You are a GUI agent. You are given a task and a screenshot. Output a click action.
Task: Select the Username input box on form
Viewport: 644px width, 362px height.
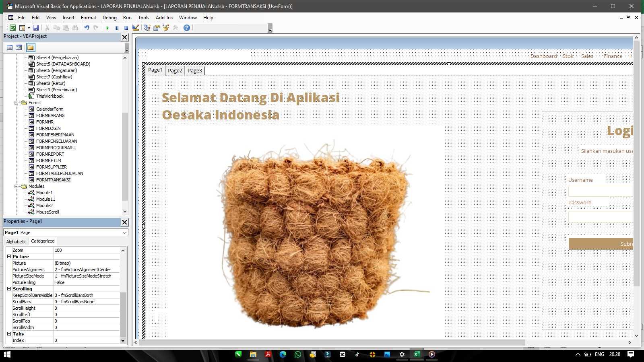pyautogui.click(x=601, y=191)
